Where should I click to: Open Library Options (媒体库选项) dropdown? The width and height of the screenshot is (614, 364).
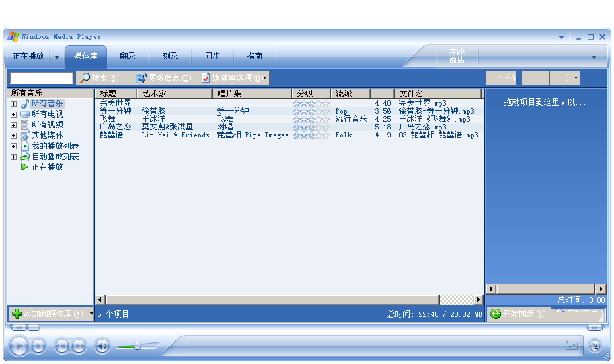[x=234, y=78]
